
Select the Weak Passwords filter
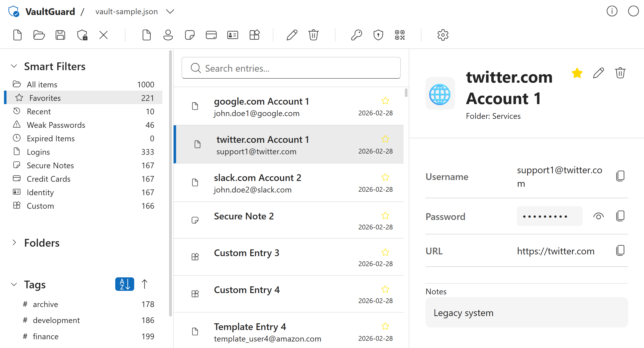coord(56,125)
